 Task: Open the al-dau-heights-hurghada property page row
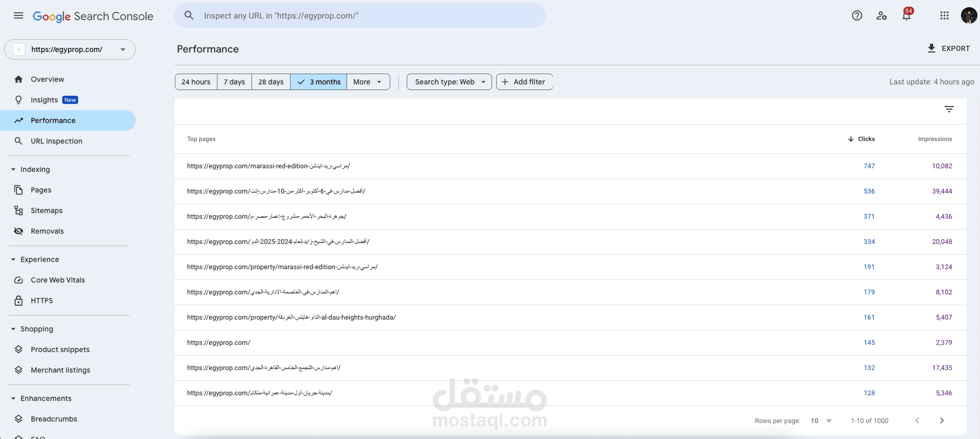(571, 318)
